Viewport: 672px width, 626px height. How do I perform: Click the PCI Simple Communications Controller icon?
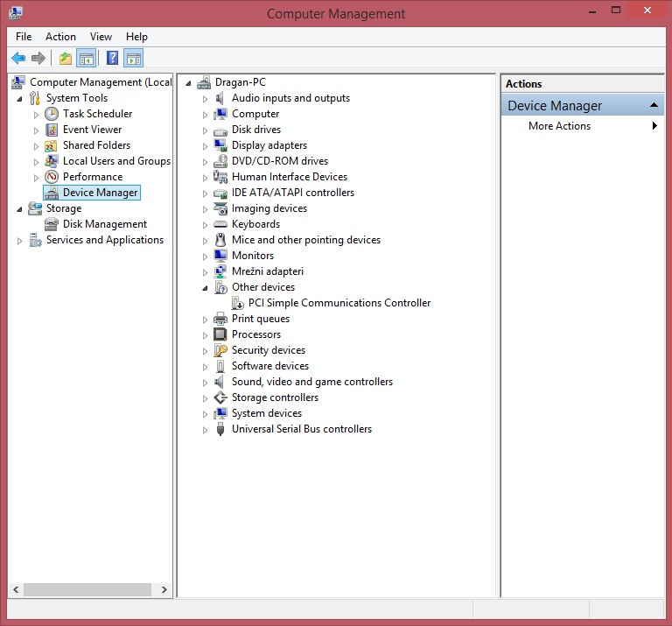pyautogui.click(x=237, y=303)
